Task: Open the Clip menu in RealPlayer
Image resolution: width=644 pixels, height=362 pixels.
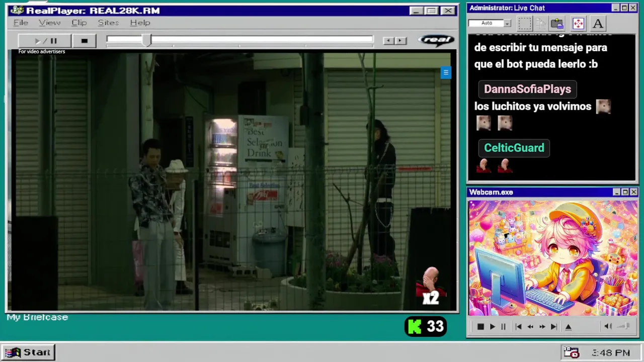Action: 79,23
